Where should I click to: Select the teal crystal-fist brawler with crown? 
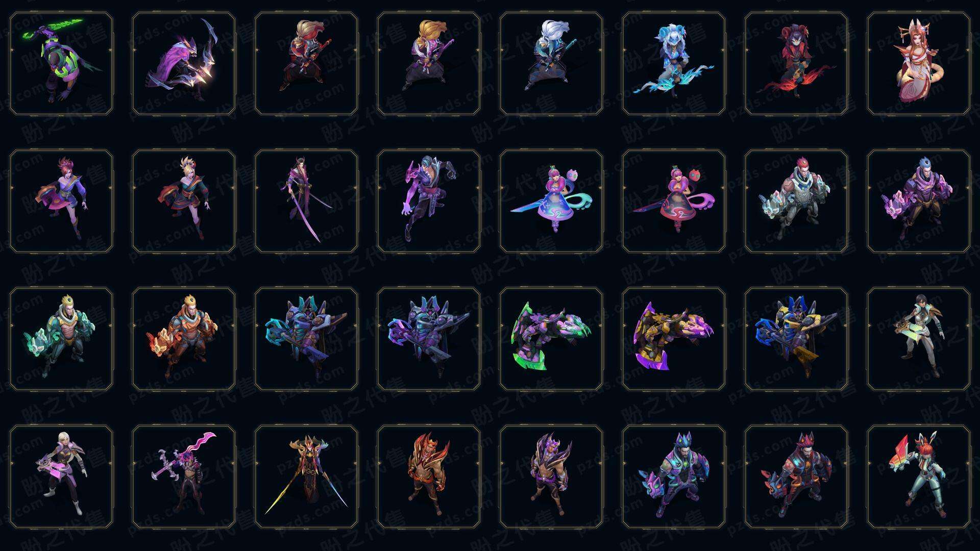pos(61,339)
